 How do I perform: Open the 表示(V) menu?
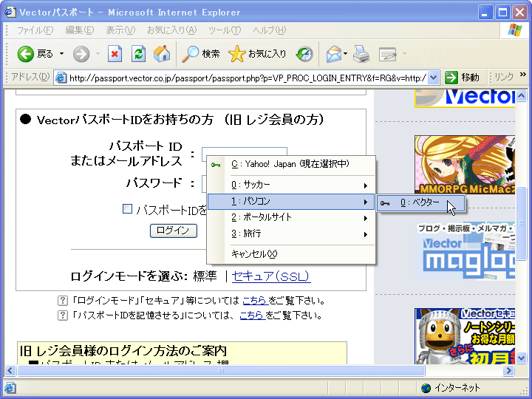click(120, 30)
